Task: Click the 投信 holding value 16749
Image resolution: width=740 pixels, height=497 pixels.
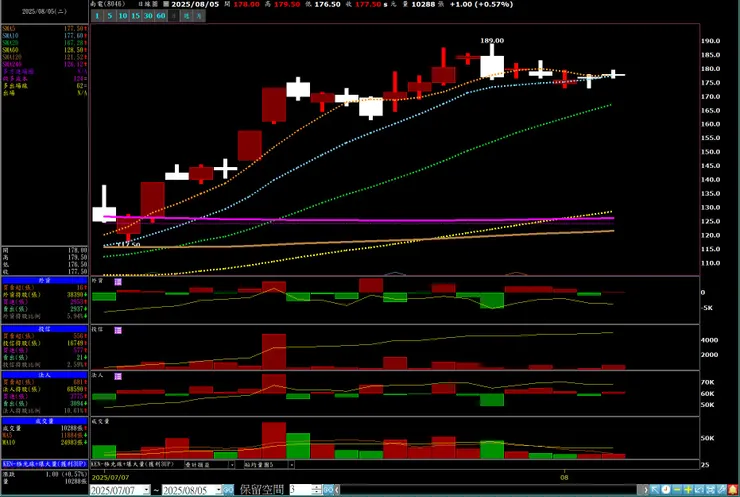Action: [75, 343]
